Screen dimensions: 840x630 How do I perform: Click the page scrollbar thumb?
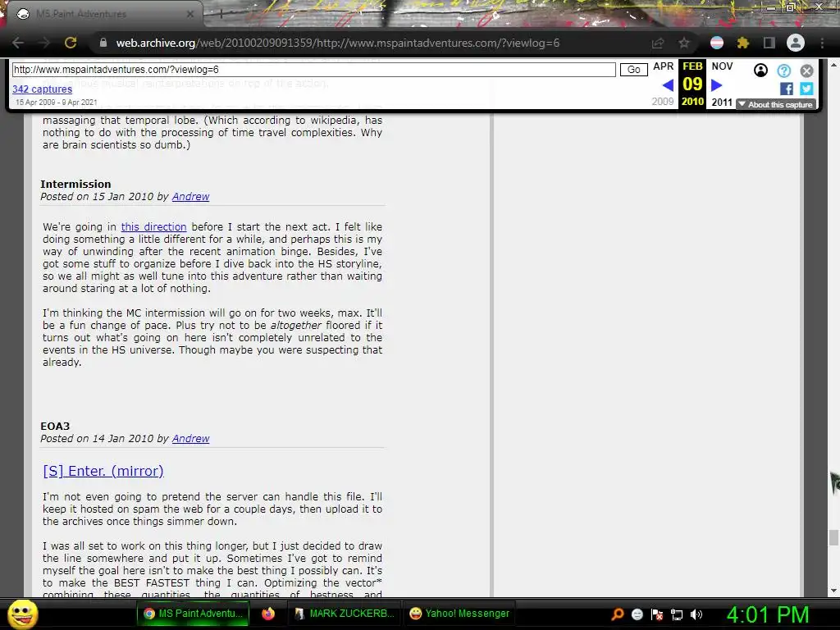click(x=833, y=538)
